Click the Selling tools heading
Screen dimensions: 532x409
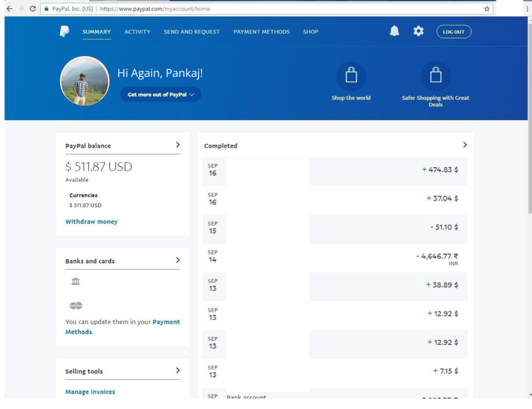pyautogui.click(x=84, y=372)
